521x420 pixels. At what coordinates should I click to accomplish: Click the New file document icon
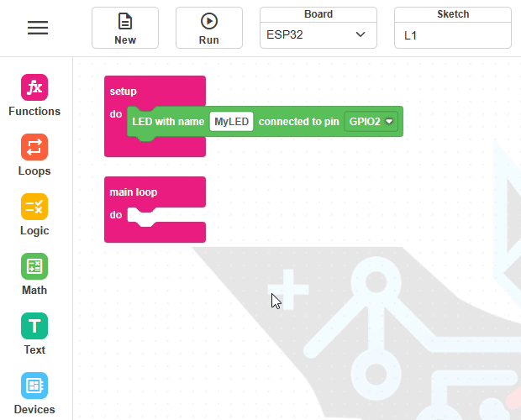pos(125,21)
